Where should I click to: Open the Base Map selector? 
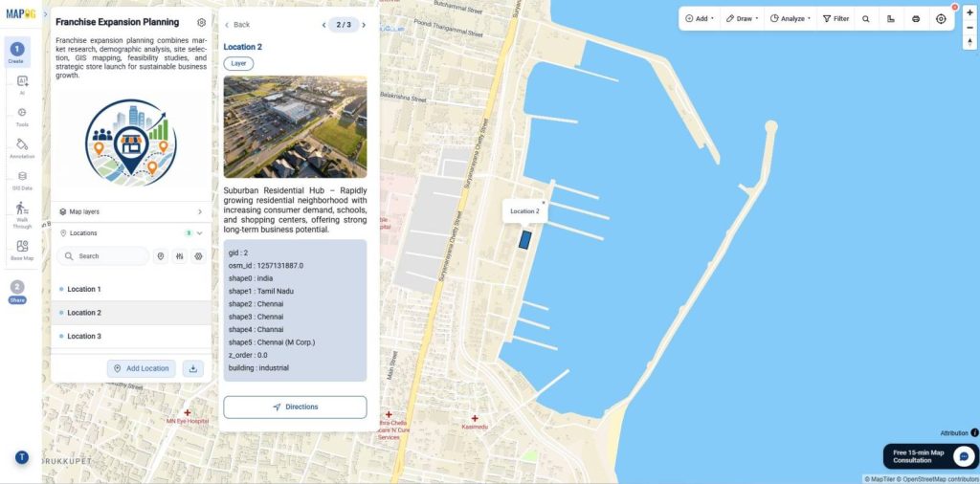22,251
